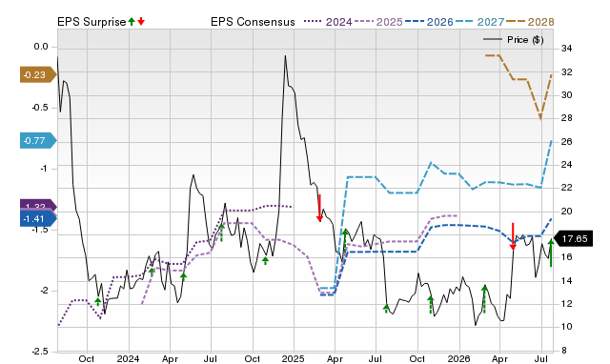
Task: Click the light blue -0.77 value tag
Action: point(38,140)
